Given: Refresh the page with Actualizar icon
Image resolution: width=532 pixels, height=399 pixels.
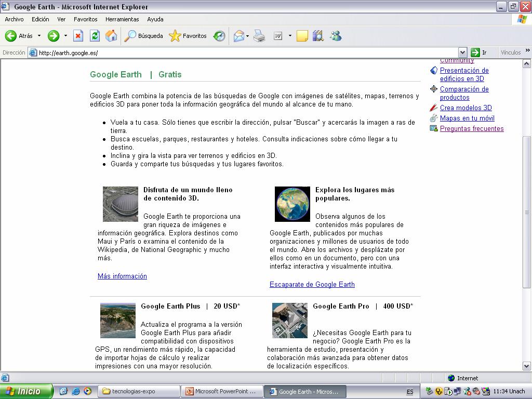Looking at the screenshot, I should [x=95, y=36].
